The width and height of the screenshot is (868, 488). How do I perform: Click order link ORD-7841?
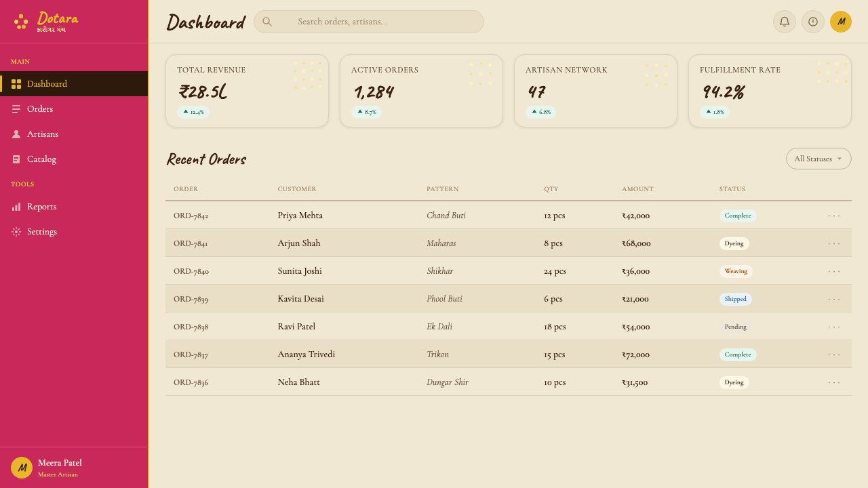tap(191, 243)
